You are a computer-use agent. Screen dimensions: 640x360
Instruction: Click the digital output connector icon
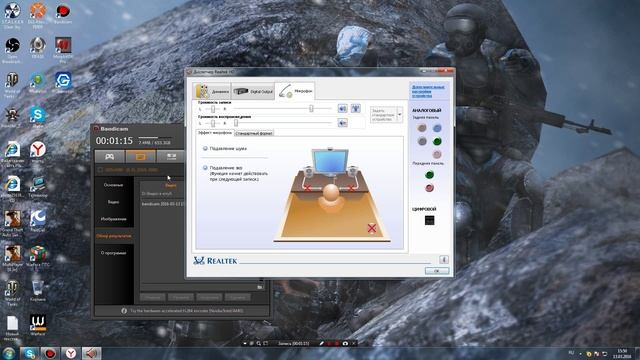(429, 220)
